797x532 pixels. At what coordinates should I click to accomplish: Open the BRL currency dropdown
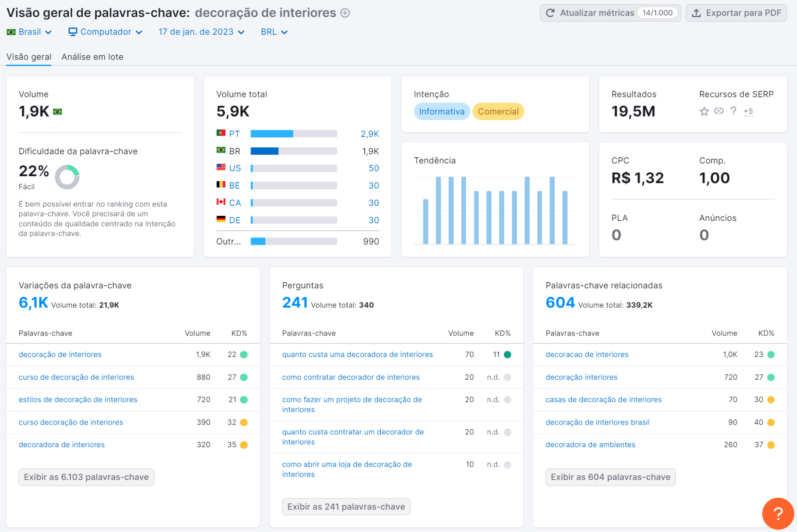click(x=274, y=32)
